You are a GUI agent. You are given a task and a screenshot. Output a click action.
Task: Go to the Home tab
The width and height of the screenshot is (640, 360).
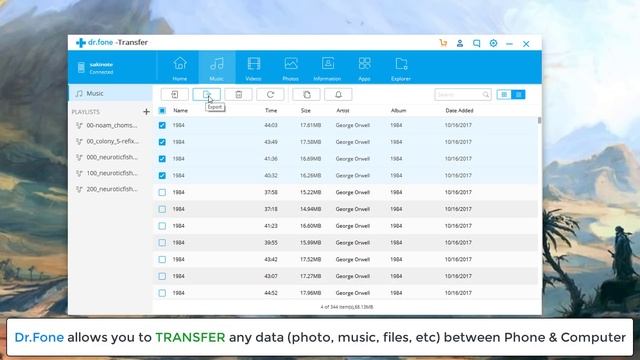pyautogui.click(x=180, y=68)
